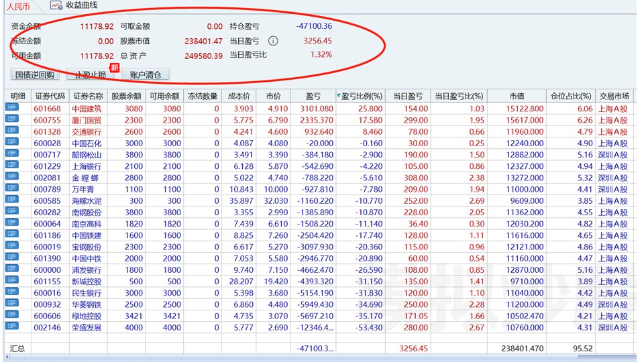
Task: Open detail icon for 荣盛发展 row
Action: pyautogui.click(x=12, y=326)
